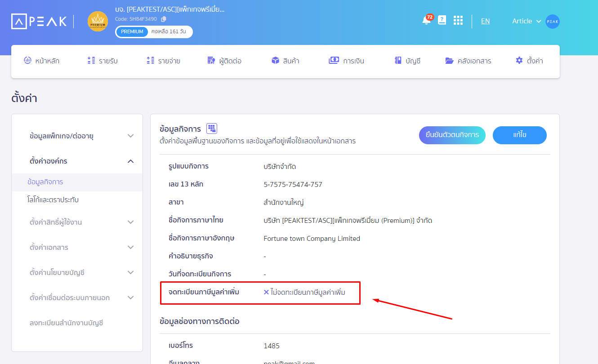This screenshot has width=598, height=364.
Task: Open the ตั้งค่า gear menu
Action: 529,61
